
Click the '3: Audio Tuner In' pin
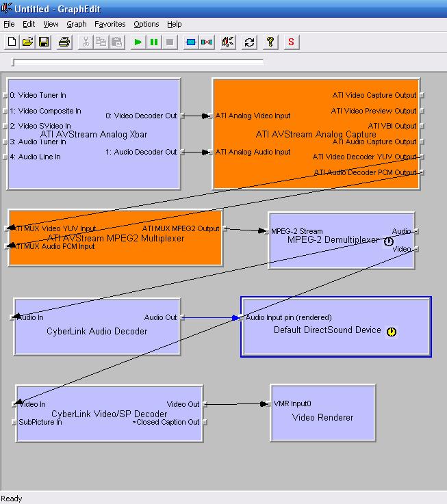[x=38, y=142]
